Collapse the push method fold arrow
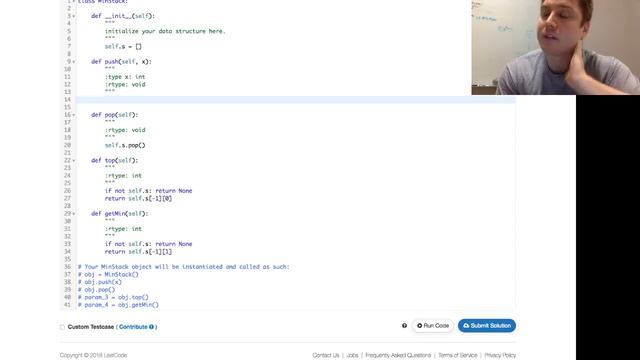The height and width of the screenshot is (360, 640). [x=74, y=62]
